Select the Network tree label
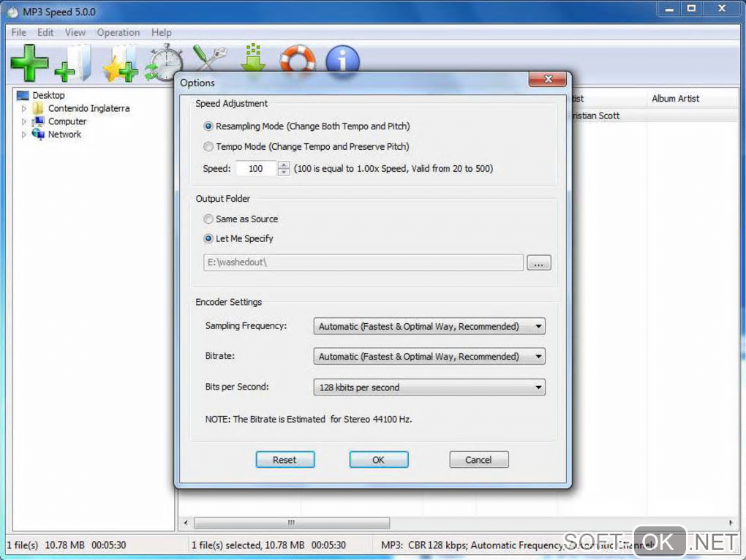746x560 pixels. (x=64, y=135)
